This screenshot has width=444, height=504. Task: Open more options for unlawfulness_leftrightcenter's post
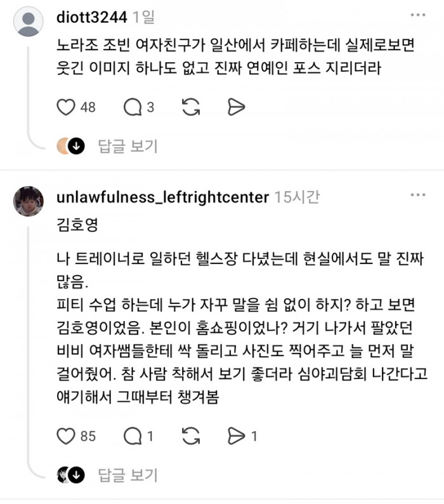418,195
